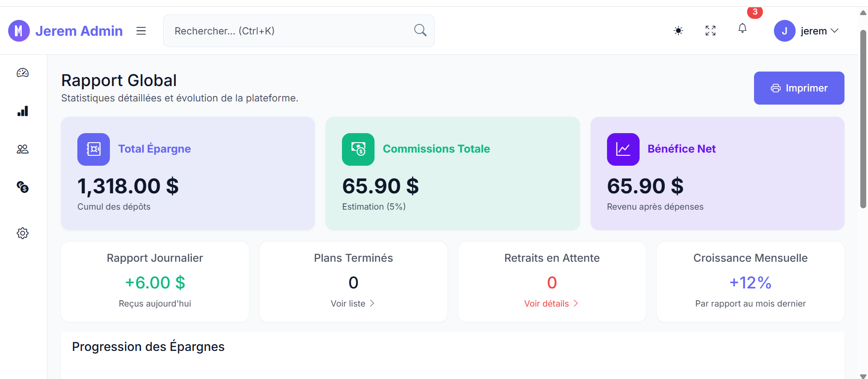Click the chevron next to Voir détails
The image size is (868, 379).
(x=576, y=303)
